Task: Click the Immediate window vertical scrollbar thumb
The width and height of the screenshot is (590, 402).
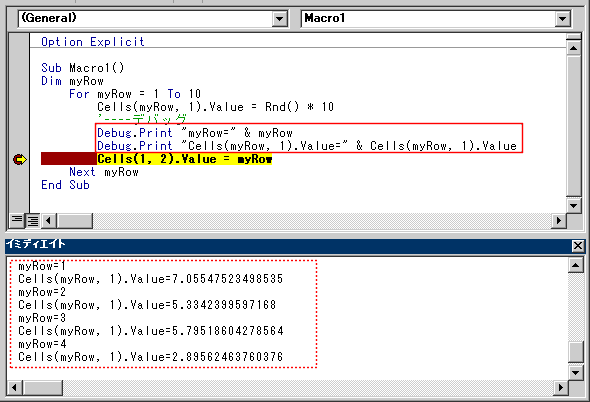Action: coord(576,352)
